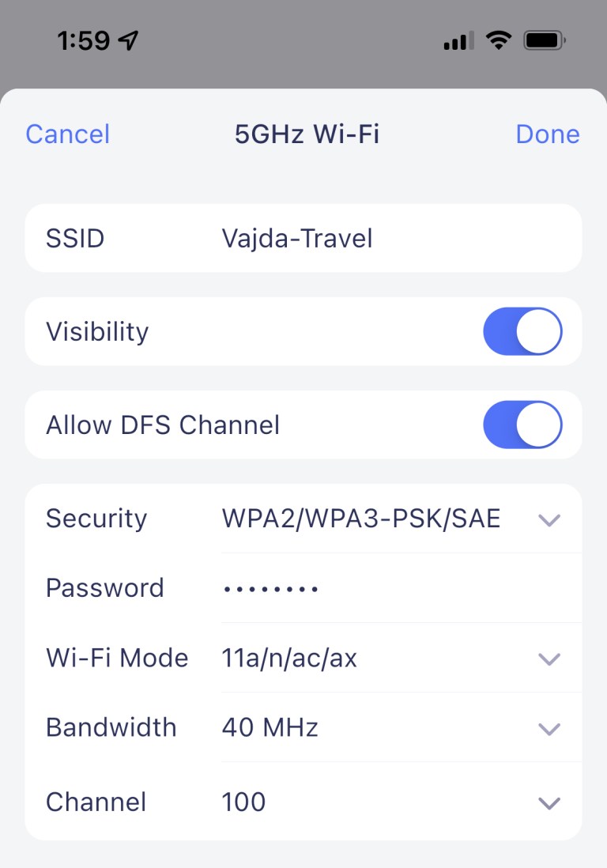Tap the 11a/n/ac/ax mode value
The height and width of the screenshot is (868, 607).
pyautogui.click(x=289, y=659)
